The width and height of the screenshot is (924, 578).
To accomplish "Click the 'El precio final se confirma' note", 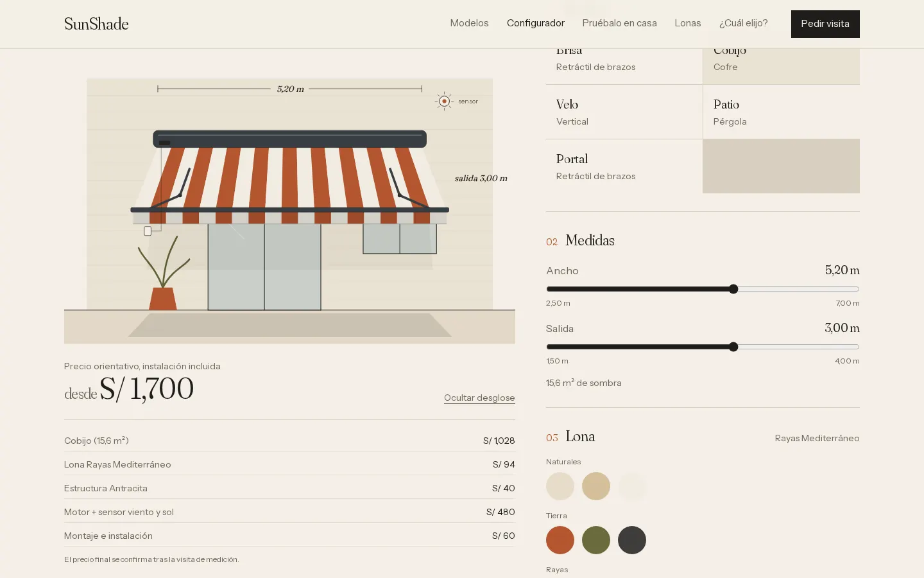I will (151, 559).
